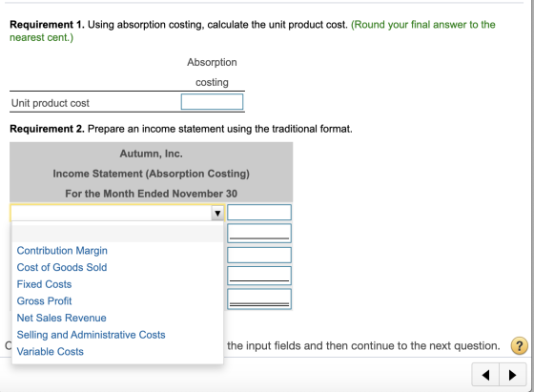Image resolution: width=534 pixels, height=392 pixels.
Task: Open the yellow help question mark icon
Action: (x=519, y=346)
